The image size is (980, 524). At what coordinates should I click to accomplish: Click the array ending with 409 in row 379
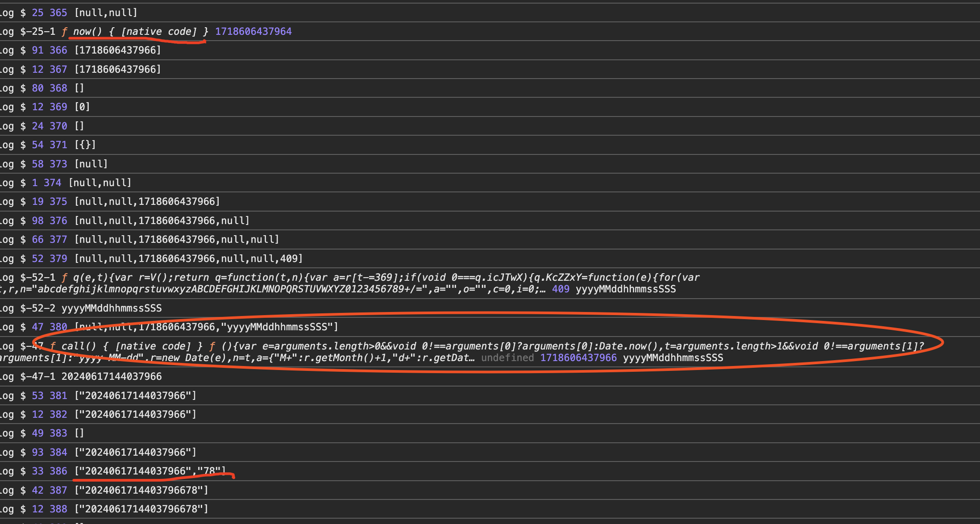[x=188, y=259]
